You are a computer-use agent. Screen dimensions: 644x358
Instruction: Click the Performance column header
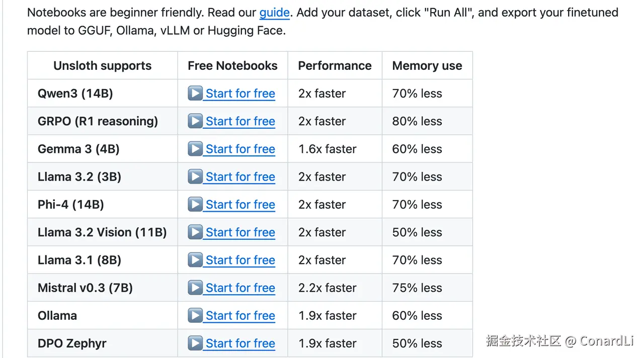(335, 66)
